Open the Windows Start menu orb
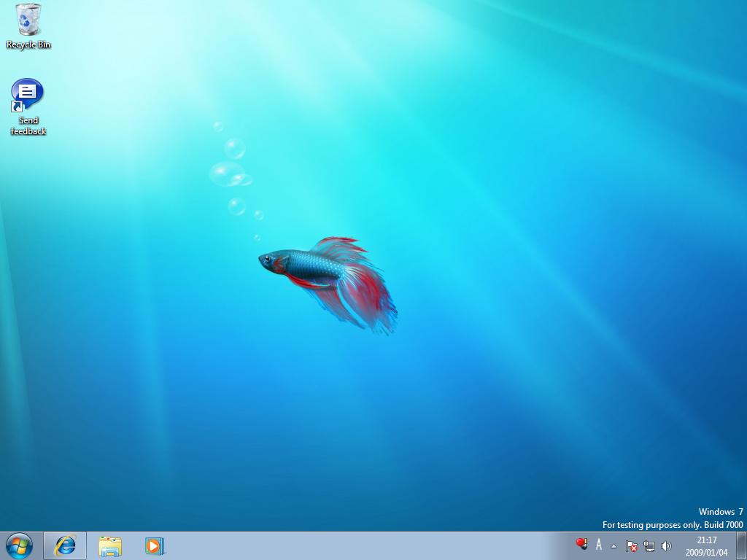 [x=20, y=545]
